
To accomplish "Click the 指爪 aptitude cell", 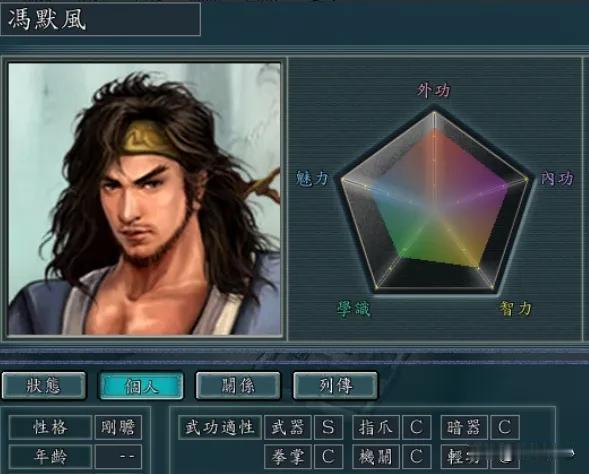I will [x=376, y=427].
